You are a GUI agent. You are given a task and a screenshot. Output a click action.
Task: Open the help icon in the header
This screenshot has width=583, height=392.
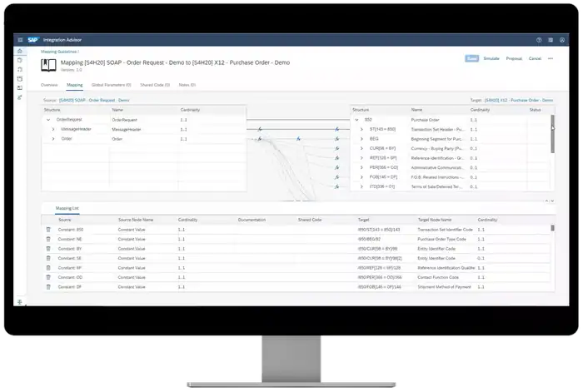538,39
